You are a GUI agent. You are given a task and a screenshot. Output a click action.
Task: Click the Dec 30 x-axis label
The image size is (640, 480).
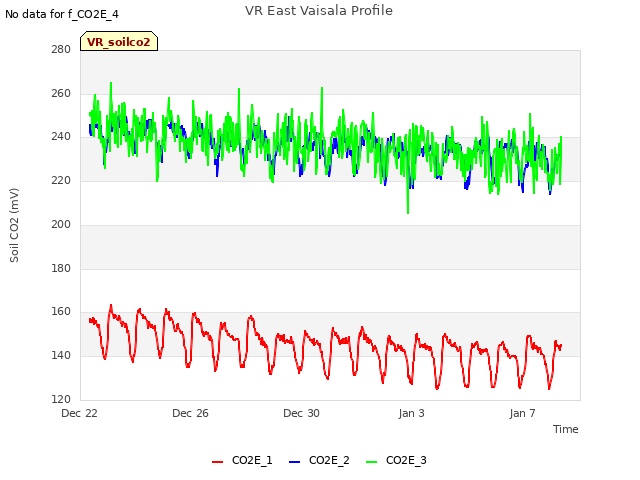pos(301,413)
